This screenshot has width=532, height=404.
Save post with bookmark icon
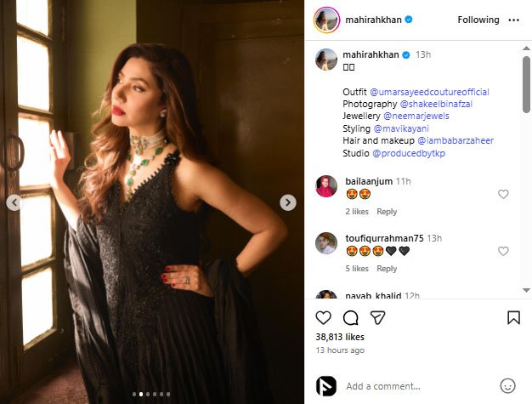point(513,318)
